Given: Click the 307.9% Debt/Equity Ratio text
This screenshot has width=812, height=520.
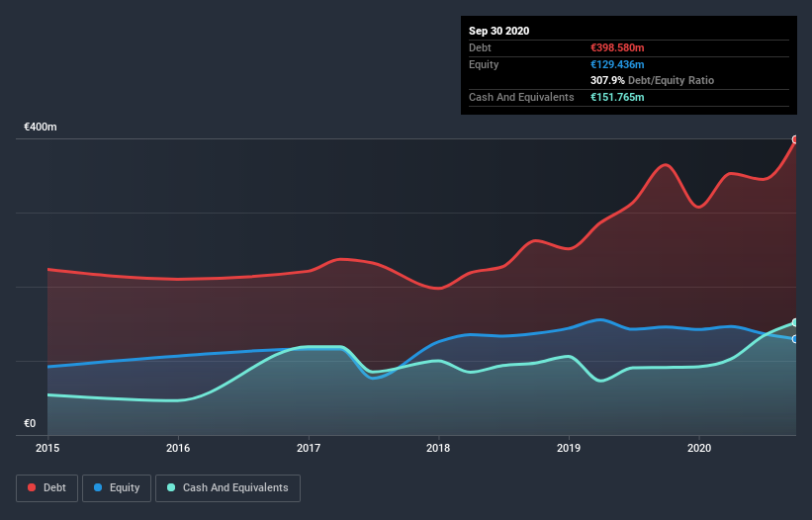Looking at the screenshot, I should (x=652, y=81).
